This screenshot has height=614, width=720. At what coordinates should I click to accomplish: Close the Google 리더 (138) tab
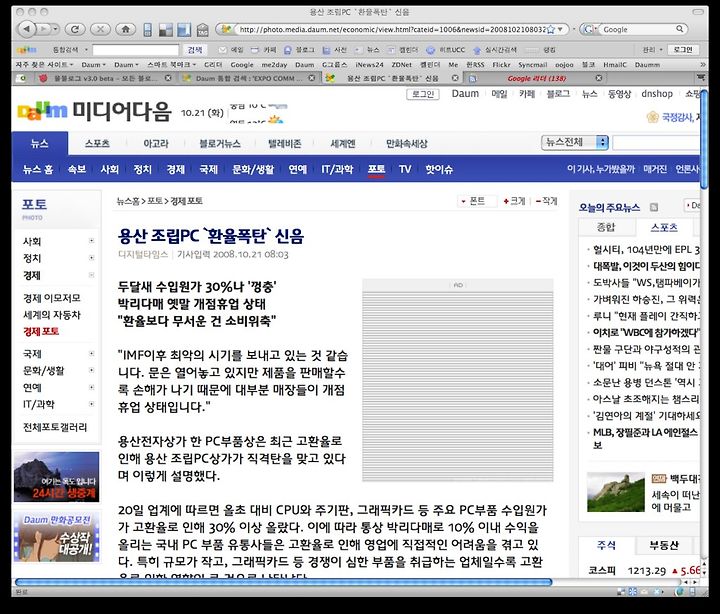tap(599, 78)
